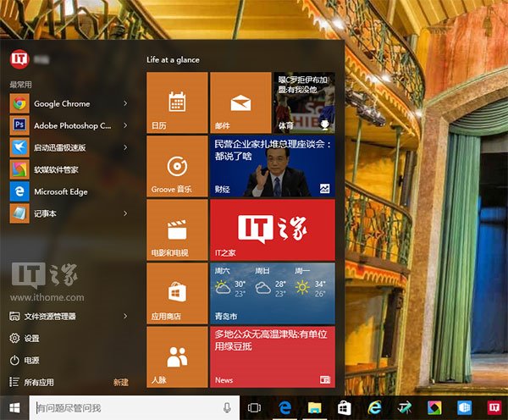
Task: Expand Google Chrome jump list arrow
Action: coord(125,103)
